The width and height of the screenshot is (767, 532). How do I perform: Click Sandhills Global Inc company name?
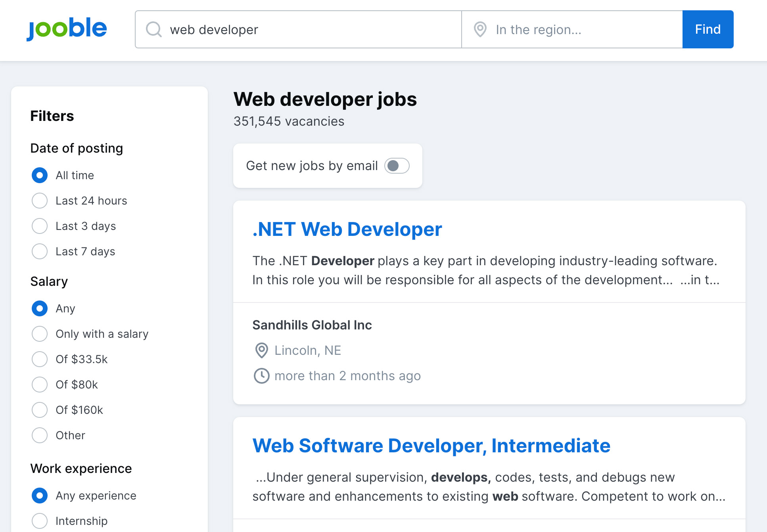tap(312, 325)
